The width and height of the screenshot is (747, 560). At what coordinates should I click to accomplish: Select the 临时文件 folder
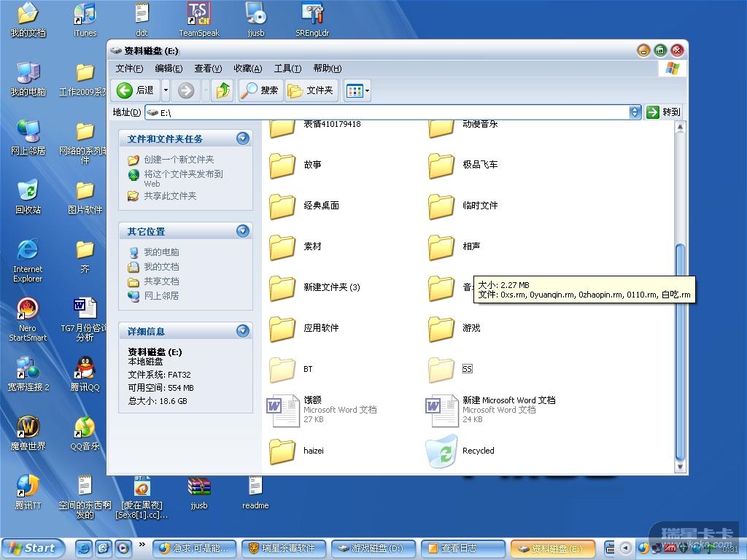point(463,206)
